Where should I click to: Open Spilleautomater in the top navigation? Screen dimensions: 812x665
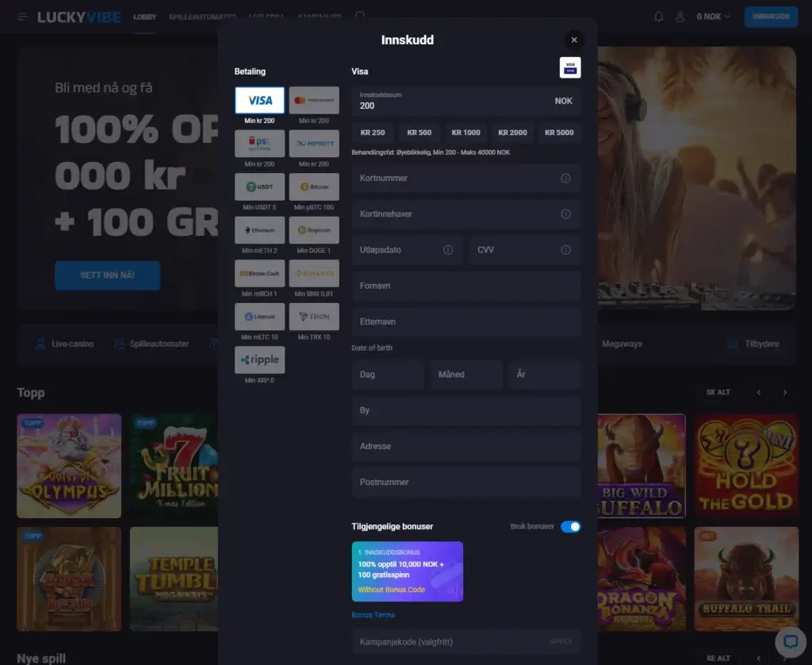coord(202,17)
